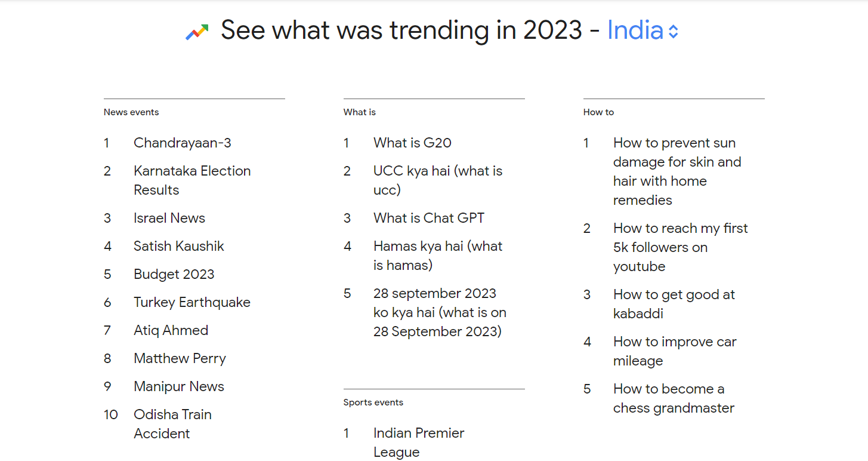Click the Matthew Perry entry
Screen dimensions: 868x461
click(180, 359)
